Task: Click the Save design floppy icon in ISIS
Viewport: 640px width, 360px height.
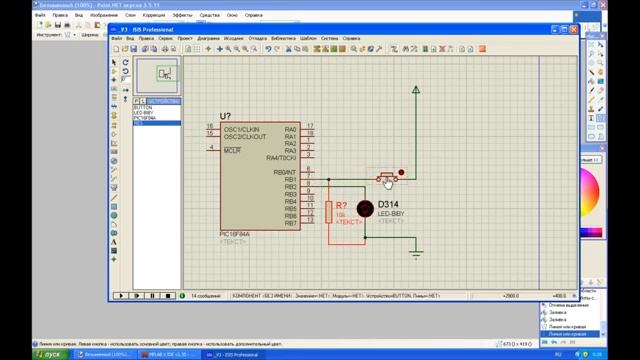Action: pyautogui.click(x=133, y=49)
